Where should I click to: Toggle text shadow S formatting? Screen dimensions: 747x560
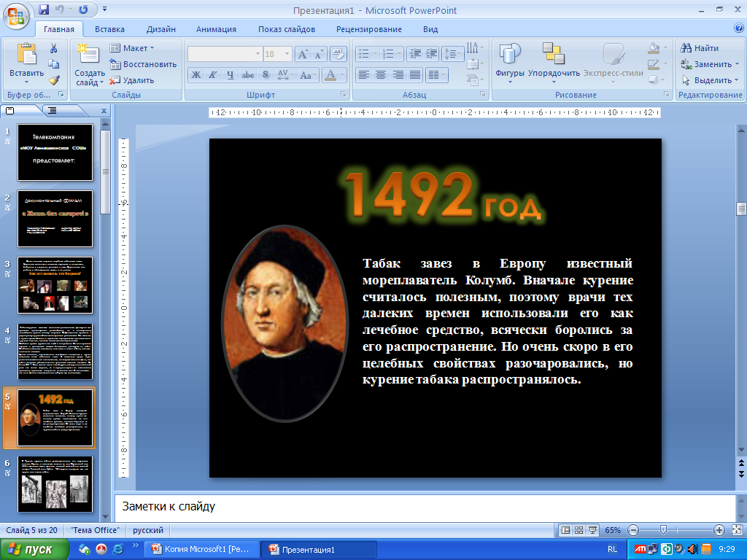pyautogui.click(x=266, y=75)
